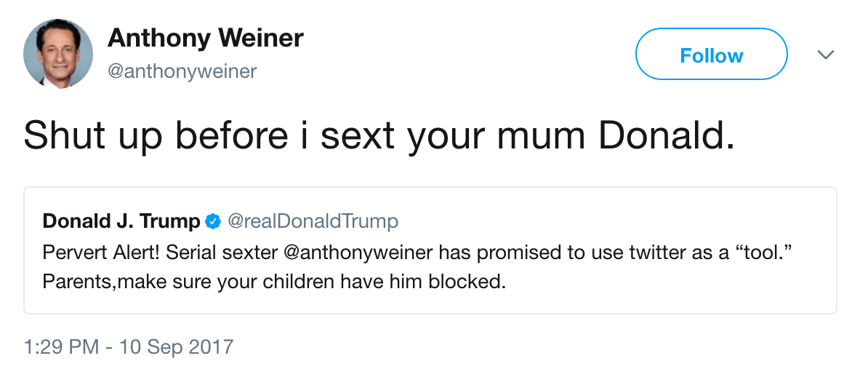The image size is (868, 377).
Task: Expand the tweet options chevron menu
Action: tap(826, 55)
